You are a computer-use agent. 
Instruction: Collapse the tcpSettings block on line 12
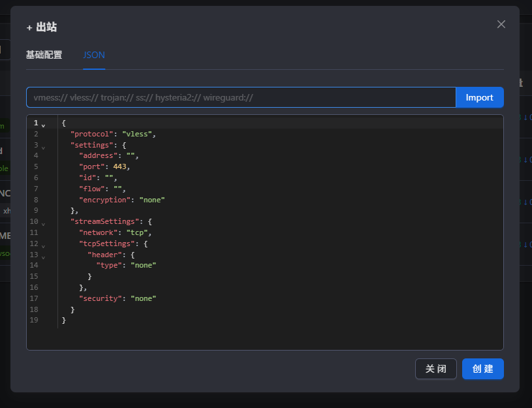pyautogui.click(x=44, y=246)
